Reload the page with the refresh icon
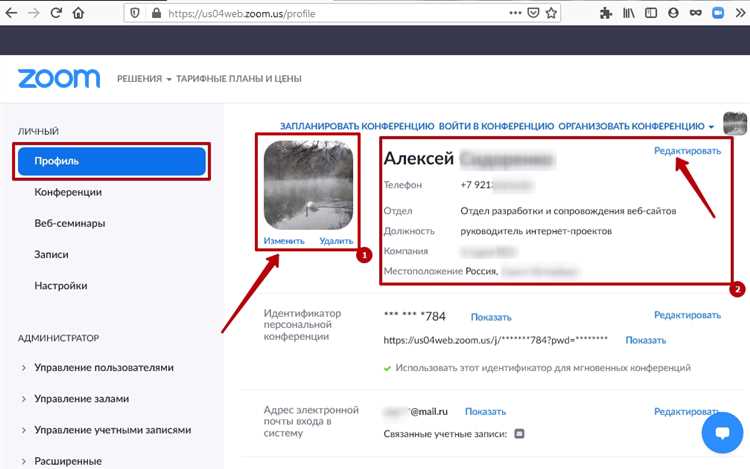750x469 pixels. coord(56,13)
